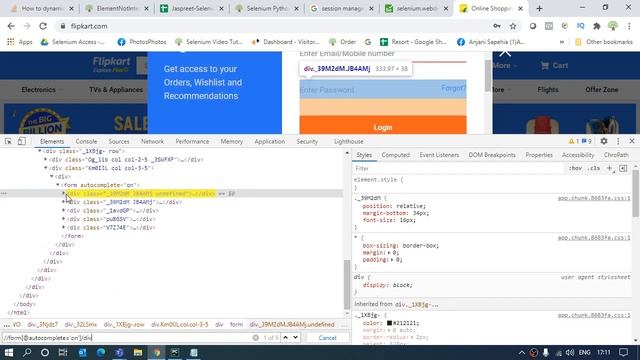Switch to the Console tab
The height and width of the screenshot is (360, 640).
pyautogui.click(x=86, y=141)
